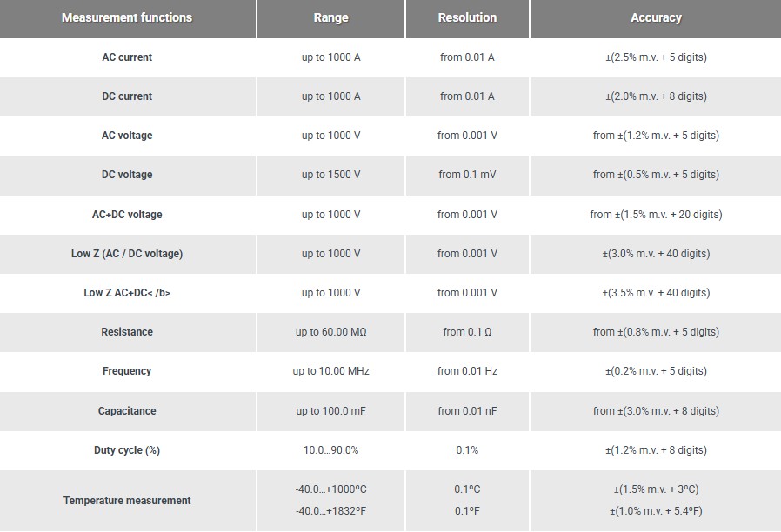The image size is (781, 532).
Task: Click the Frequency accuracy '±(0.2% m.v. + 5 digits)'
Action: [656, 371]
